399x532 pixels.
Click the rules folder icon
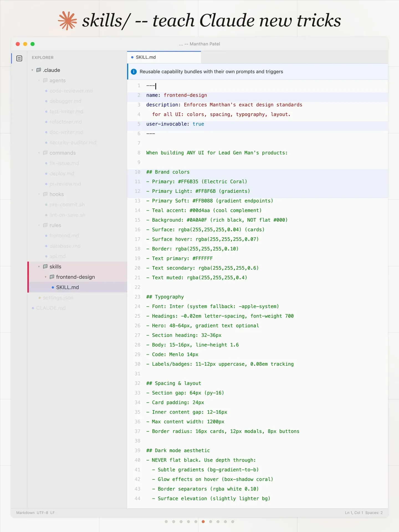coord(45,225)
